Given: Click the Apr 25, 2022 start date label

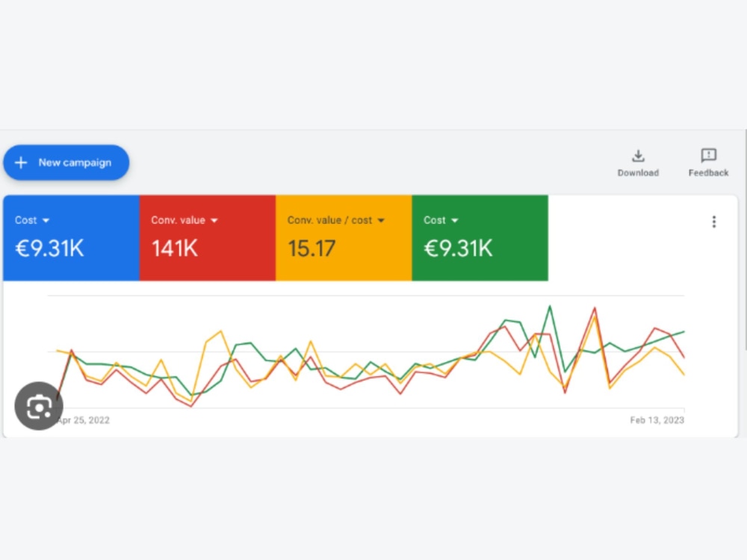Looking at the screenshot, I should [x=84, y=420].
